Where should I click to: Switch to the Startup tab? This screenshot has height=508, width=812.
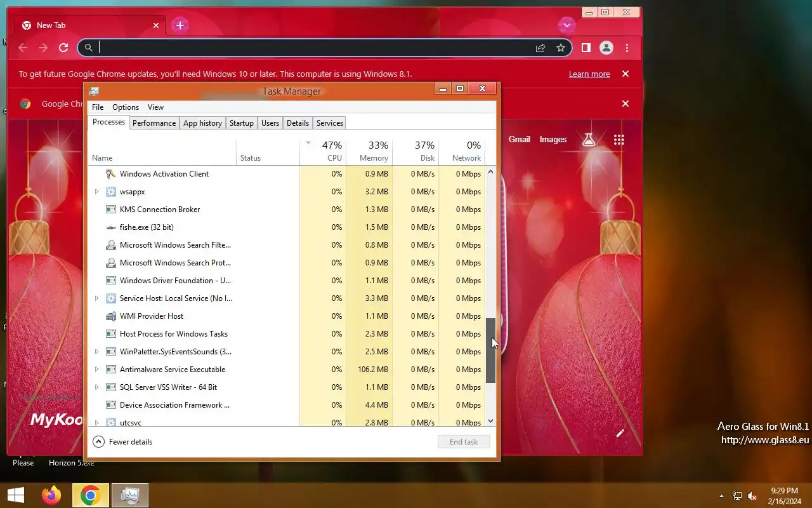[x=242, y=123]
